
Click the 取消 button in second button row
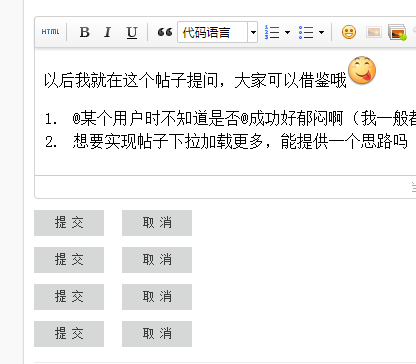click(157, 260)
